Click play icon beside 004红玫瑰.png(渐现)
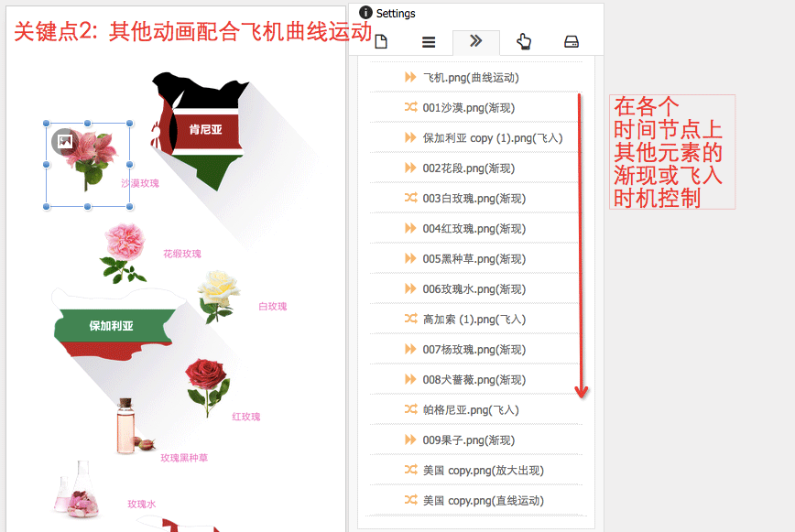 point(410,228)
